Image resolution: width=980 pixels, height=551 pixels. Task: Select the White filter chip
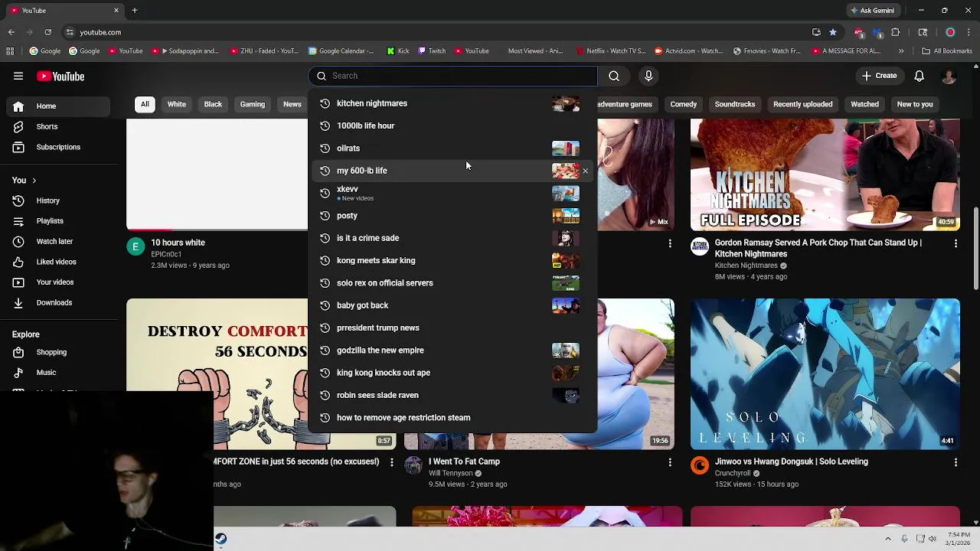[x=177, y=104]
